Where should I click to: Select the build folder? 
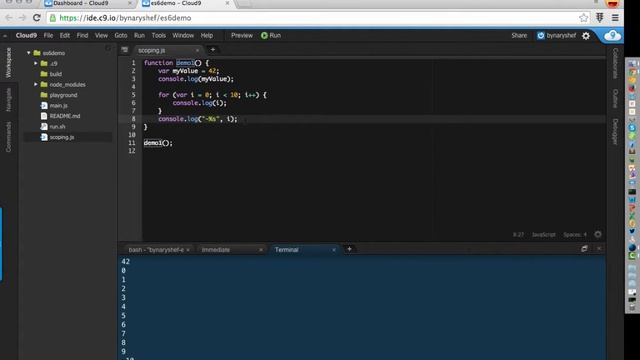pyautogui.click(x=56, y=74)
